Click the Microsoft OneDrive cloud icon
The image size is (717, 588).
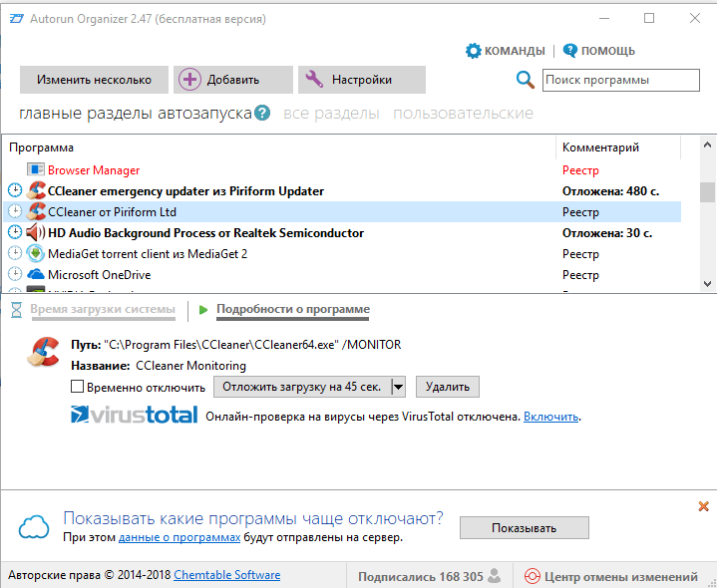[36, 275]
